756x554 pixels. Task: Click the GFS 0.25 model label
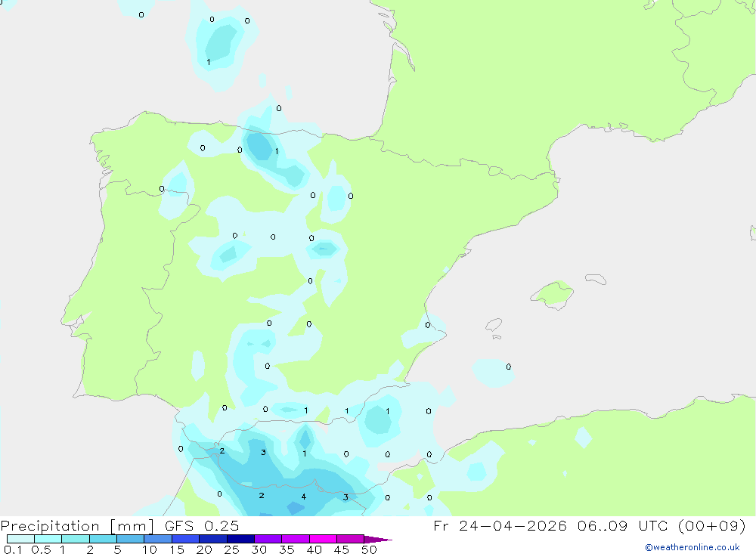202,526
